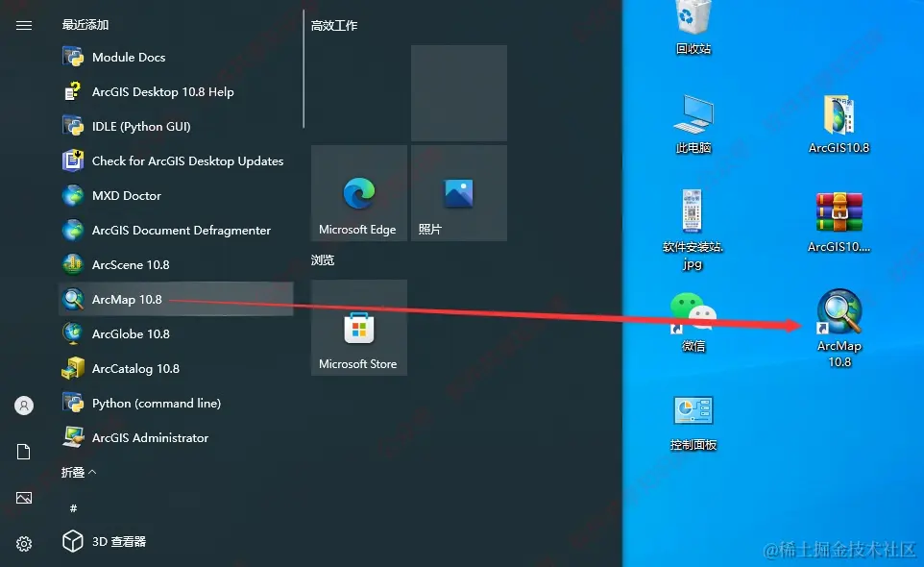The image size is (924, 567).
Task: Launch ArcGIS Administrator
Action: click(x=176, y=437)
